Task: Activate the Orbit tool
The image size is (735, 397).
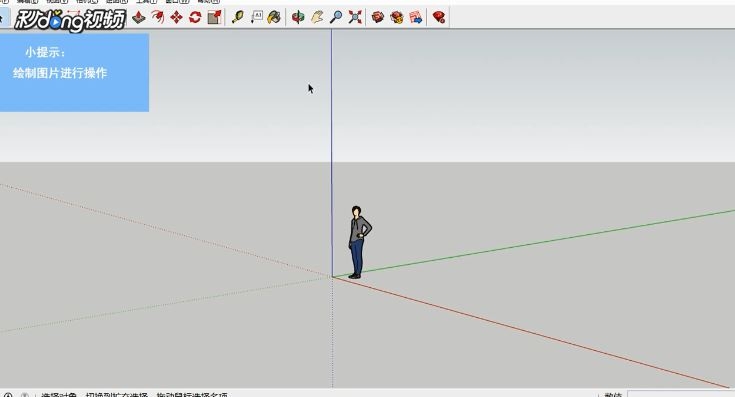Action: coord(298,18)
